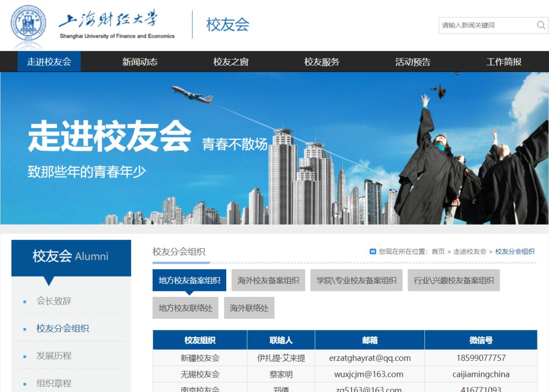
Task: Show the 行业\兴趣校友备案组织 tab
Action: 453,280
